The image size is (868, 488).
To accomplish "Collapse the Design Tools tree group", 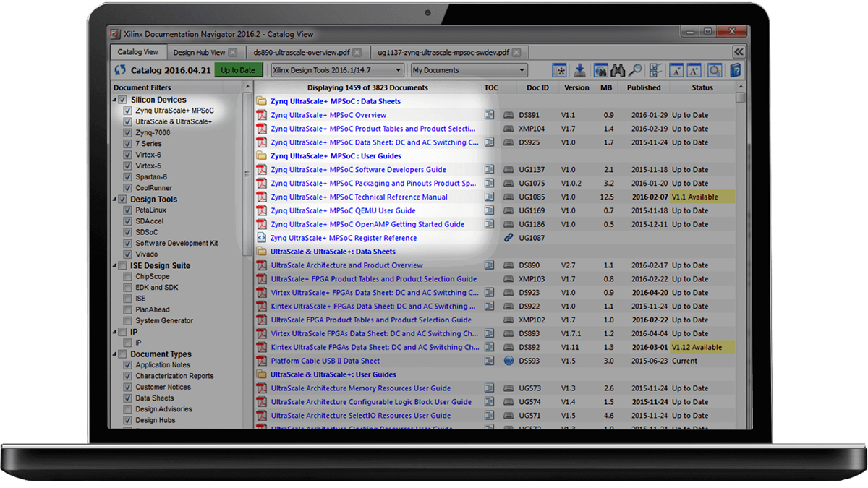I will click(x=114, y=200).
